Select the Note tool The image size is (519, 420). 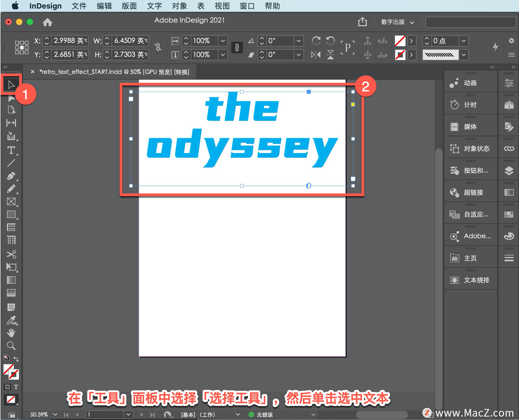(11, 307)
